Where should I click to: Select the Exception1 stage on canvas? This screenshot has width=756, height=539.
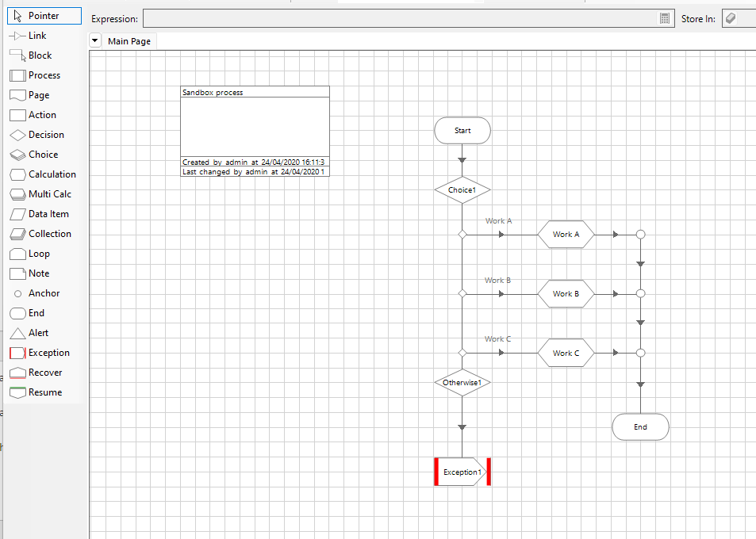point(462,472)
